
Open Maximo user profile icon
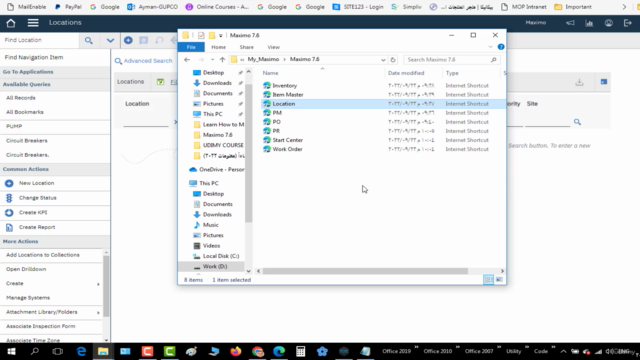pyautogui.click(x=609, y=23)
